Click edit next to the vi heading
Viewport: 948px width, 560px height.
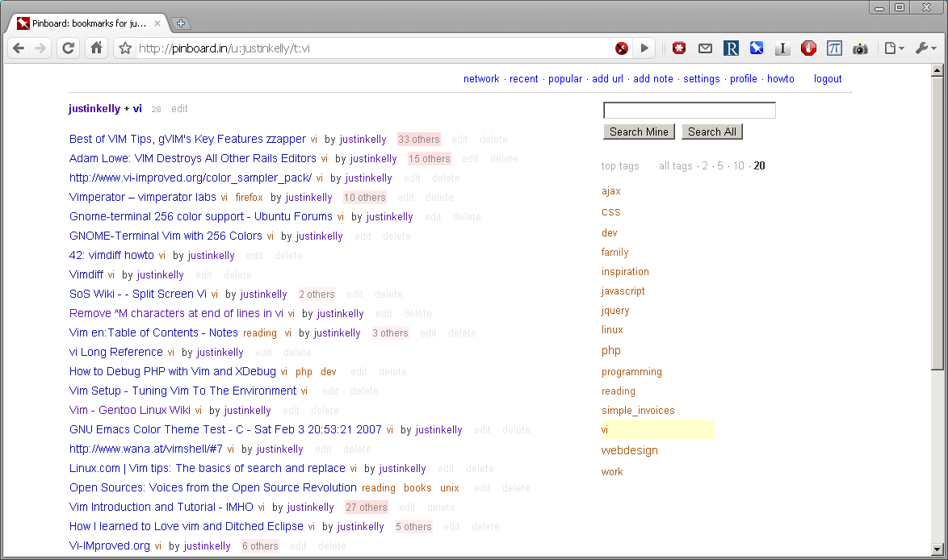tap(179, 109)
